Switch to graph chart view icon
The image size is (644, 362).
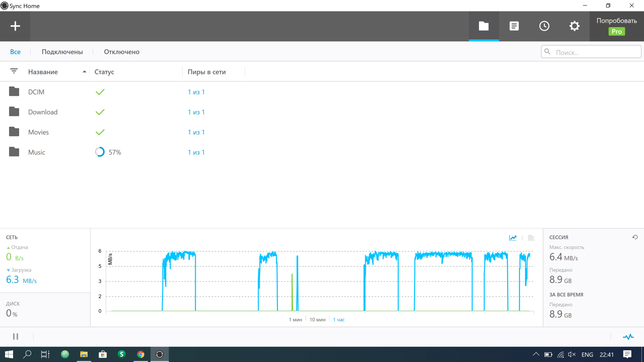513,238
